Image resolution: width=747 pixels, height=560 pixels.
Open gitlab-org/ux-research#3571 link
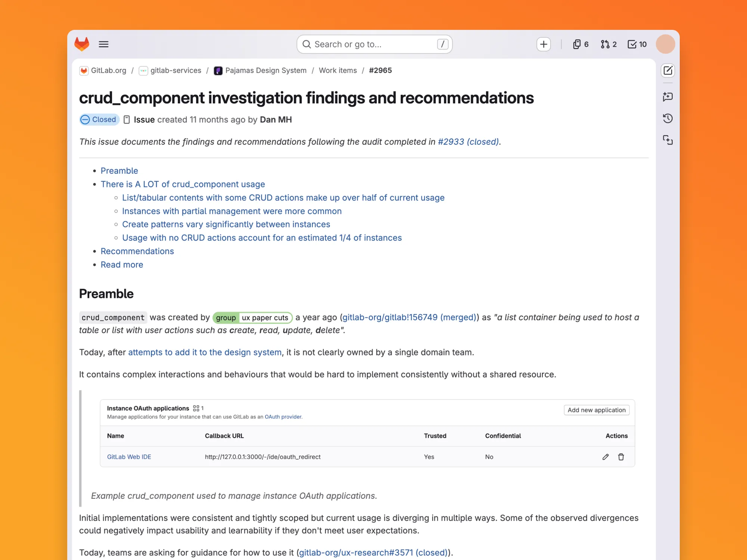click(373, 553)
